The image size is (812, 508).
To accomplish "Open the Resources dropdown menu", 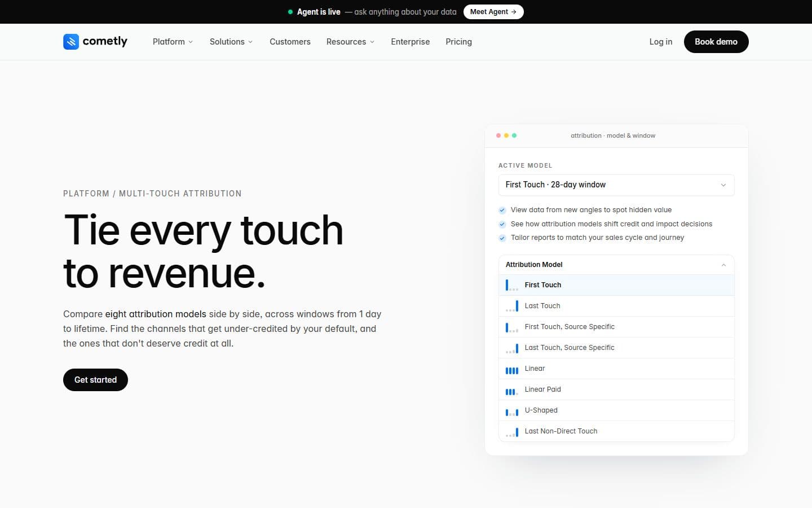I will coord(350,42).
